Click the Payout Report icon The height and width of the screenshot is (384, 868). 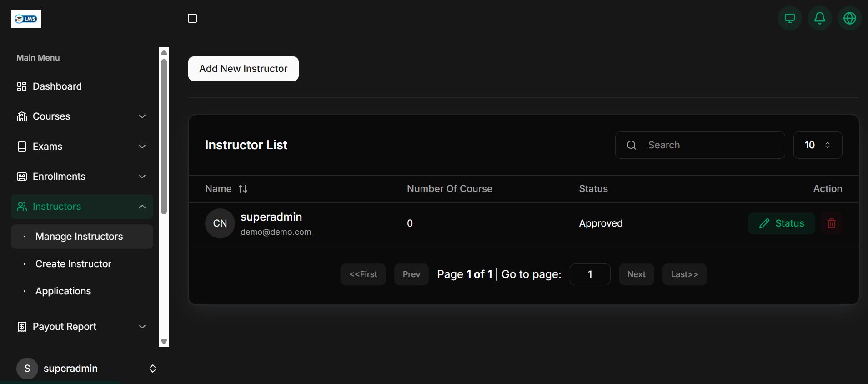coord(22,327)
